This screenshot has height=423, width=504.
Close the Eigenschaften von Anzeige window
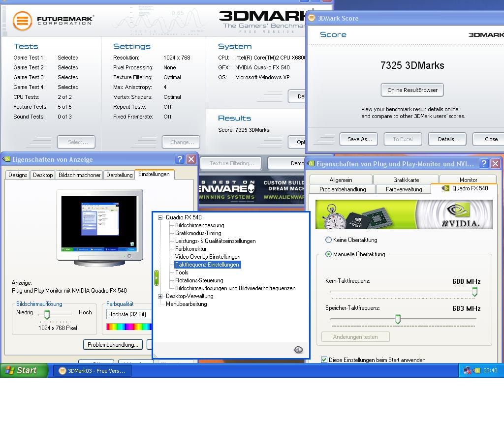(x=191, y=159)
